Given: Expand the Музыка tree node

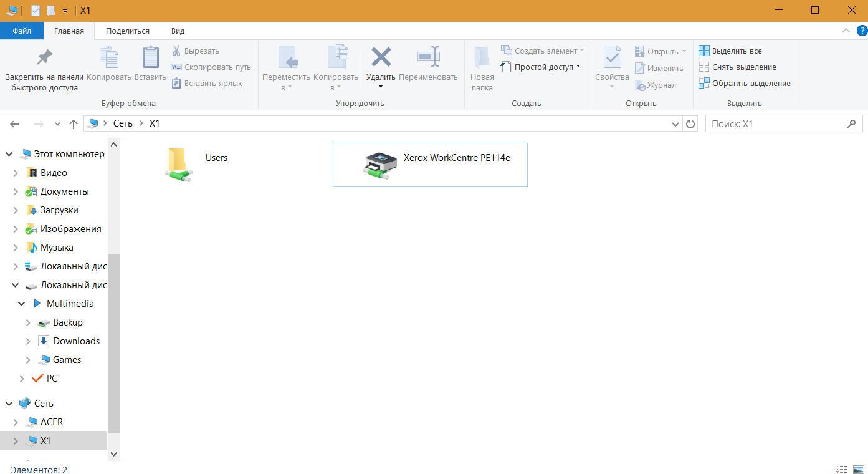Looking at the screenshot, I should click(16, 248).
